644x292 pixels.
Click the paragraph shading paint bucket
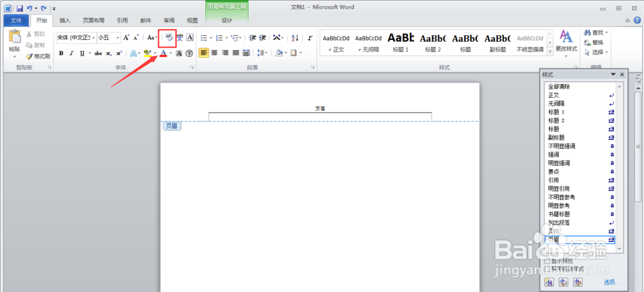coord(279,53)
